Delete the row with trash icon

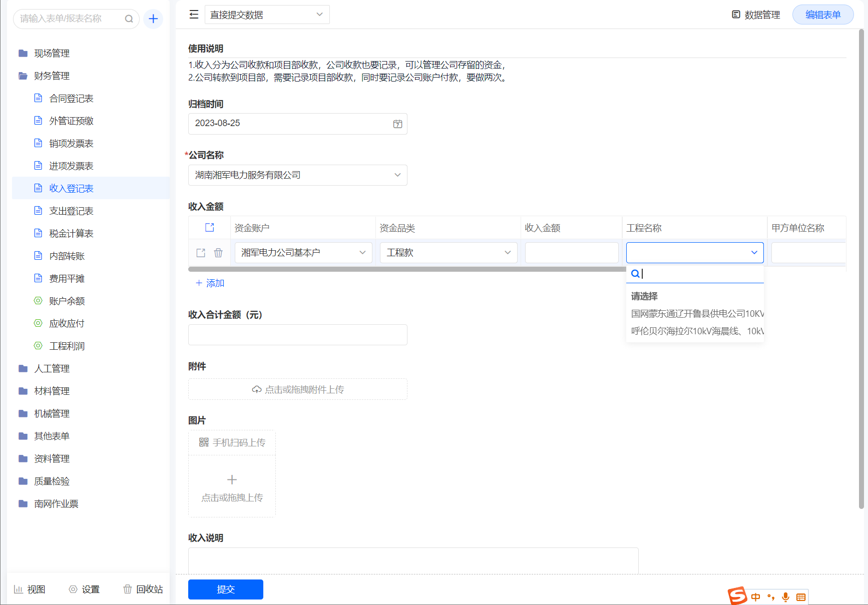[x=218, y=253]
